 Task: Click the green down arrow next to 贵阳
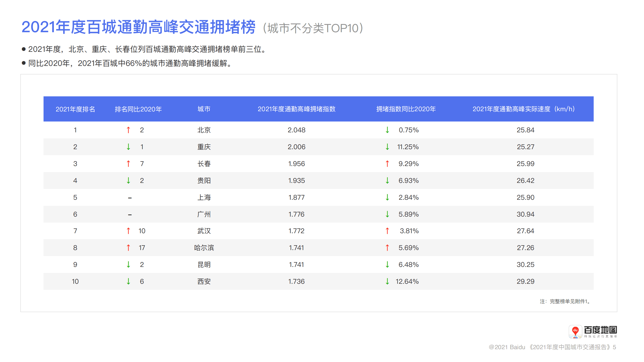[x=129, y=180]
